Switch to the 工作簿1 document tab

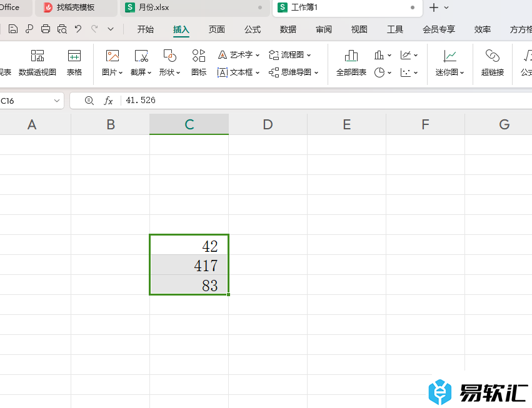(348, 7)
